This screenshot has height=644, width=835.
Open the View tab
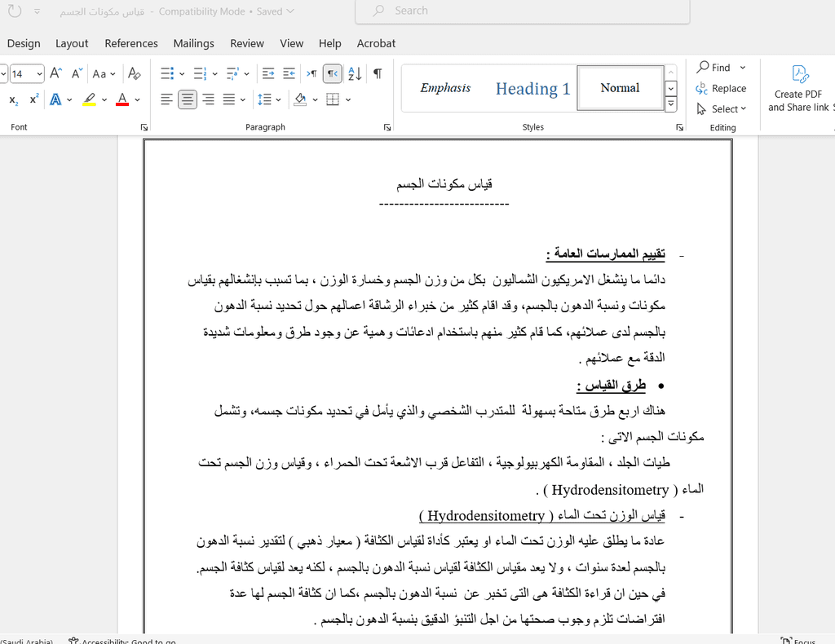(292, 44)
